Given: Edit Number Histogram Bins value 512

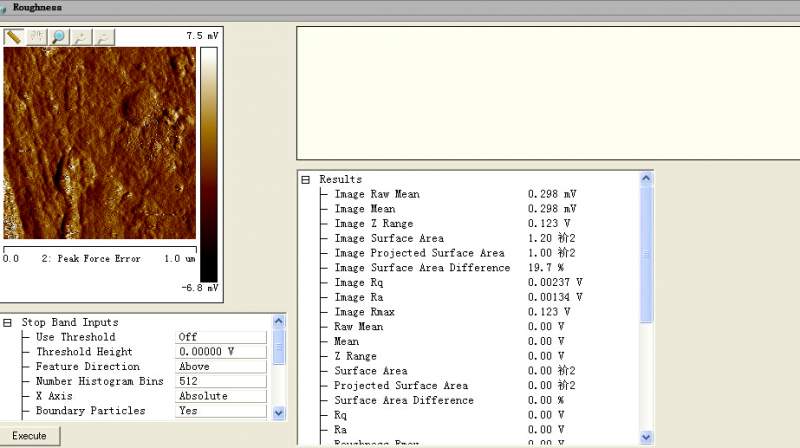Looking at the screenshot, I should coord(221,381).
